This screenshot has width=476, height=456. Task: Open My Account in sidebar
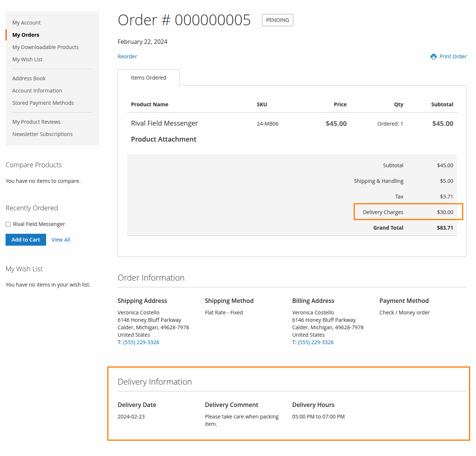[26, 23]
